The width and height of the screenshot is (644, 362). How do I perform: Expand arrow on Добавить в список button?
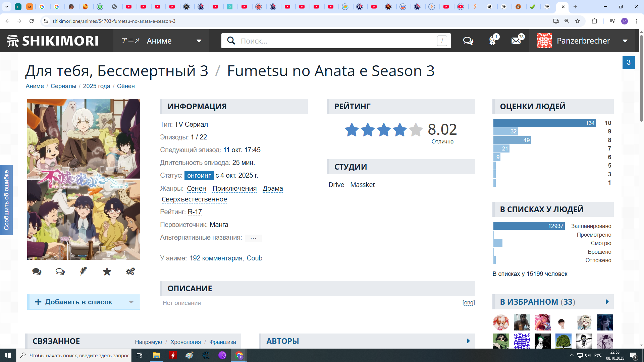click(x=131, y=302)
